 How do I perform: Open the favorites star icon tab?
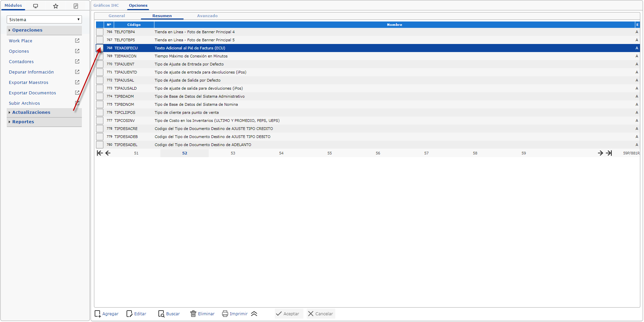click(56, 6)
